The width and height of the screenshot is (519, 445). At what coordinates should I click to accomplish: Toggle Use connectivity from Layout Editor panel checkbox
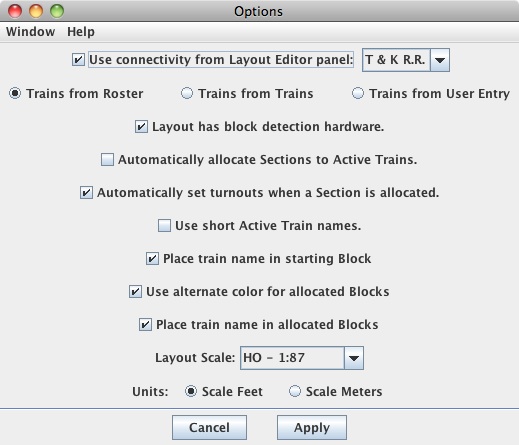point(78,60)
